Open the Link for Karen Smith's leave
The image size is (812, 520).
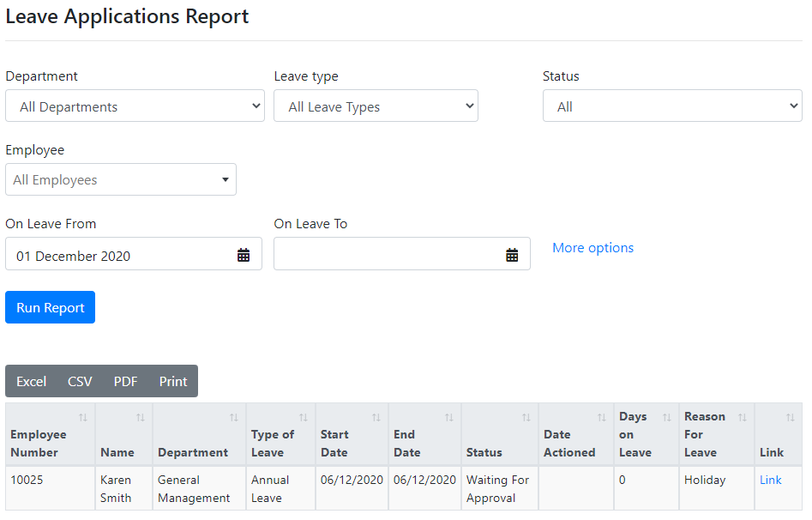coord(770,480)
